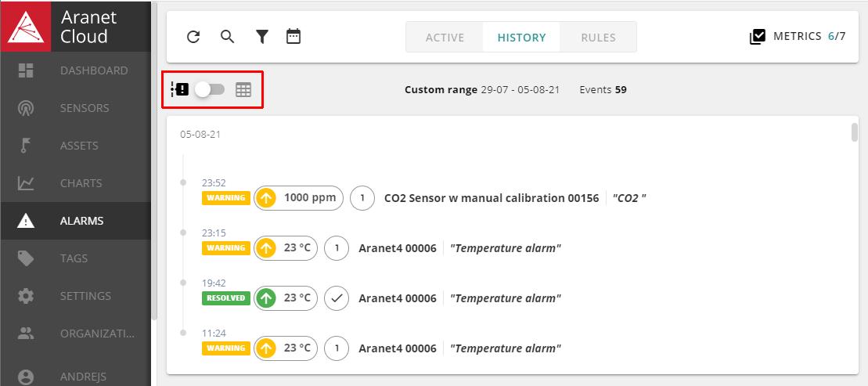The width and height of the screenshot is (868, 386).
Task: Click the CO2 Sensor 00156 alarm entry
Action: [491, 198]
